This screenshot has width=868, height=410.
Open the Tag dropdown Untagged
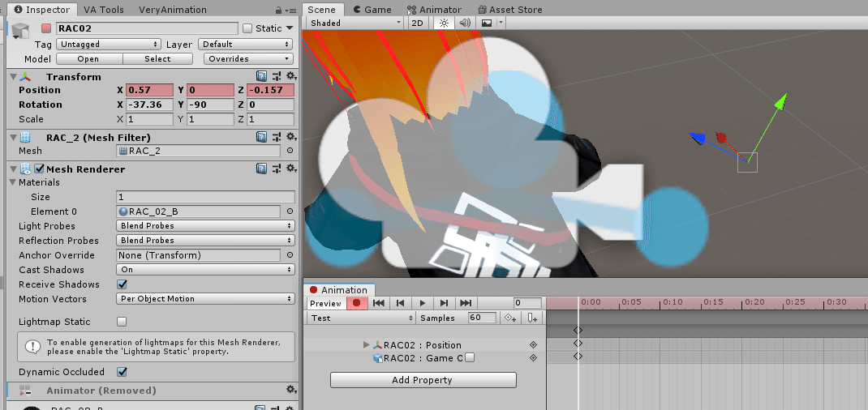pos(109,45)
